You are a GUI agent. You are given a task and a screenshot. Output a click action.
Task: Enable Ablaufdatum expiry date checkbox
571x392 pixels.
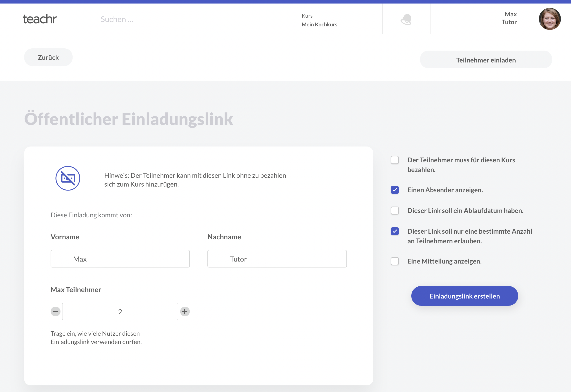395,211
